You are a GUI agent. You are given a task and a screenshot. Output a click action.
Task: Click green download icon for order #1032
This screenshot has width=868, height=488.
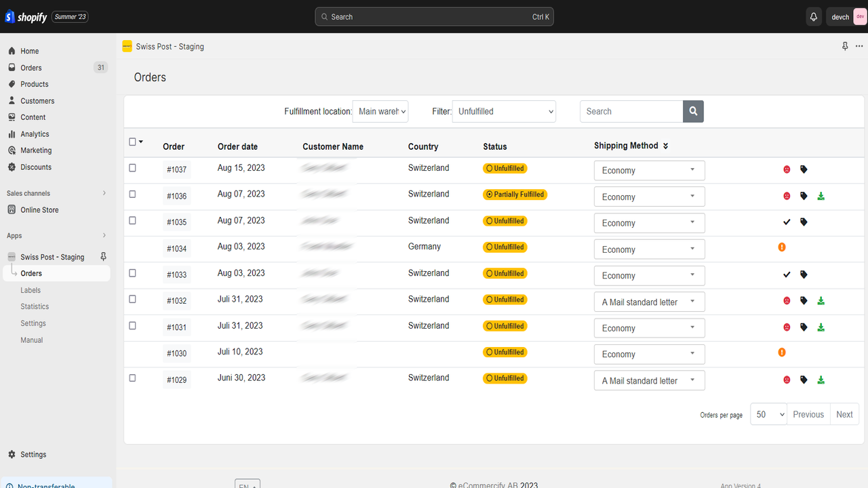pos(821,300)
